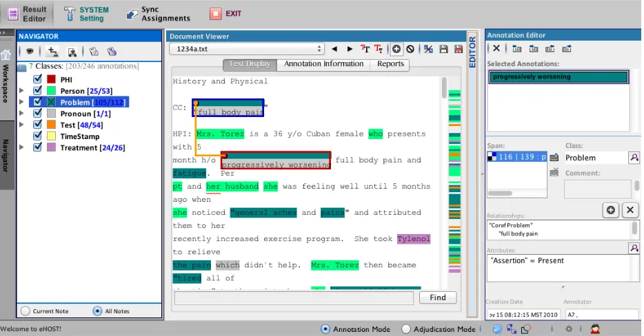Click the red save disk icon
644x336 pixels.
(459, 50)
